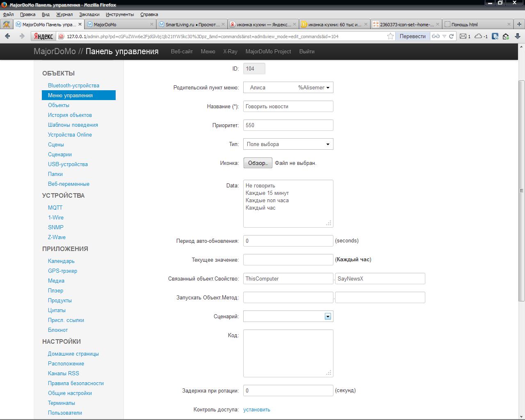Click the page vertical scrollbar thumb
Viewport: 525px width, 420px height.
[521, 190]
